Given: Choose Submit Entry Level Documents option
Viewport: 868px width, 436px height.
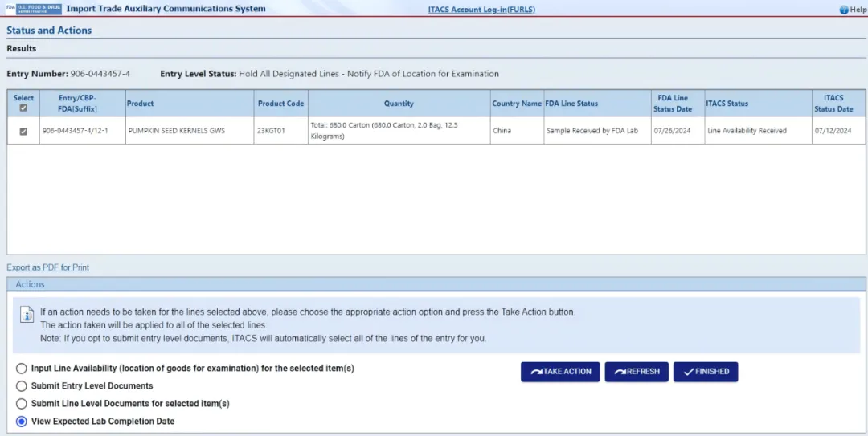Looking at the screenshot, I should 22,386.
